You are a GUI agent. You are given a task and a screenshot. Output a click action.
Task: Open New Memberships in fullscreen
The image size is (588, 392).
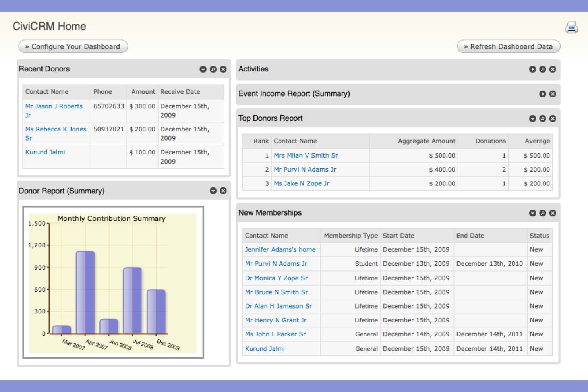543,213
